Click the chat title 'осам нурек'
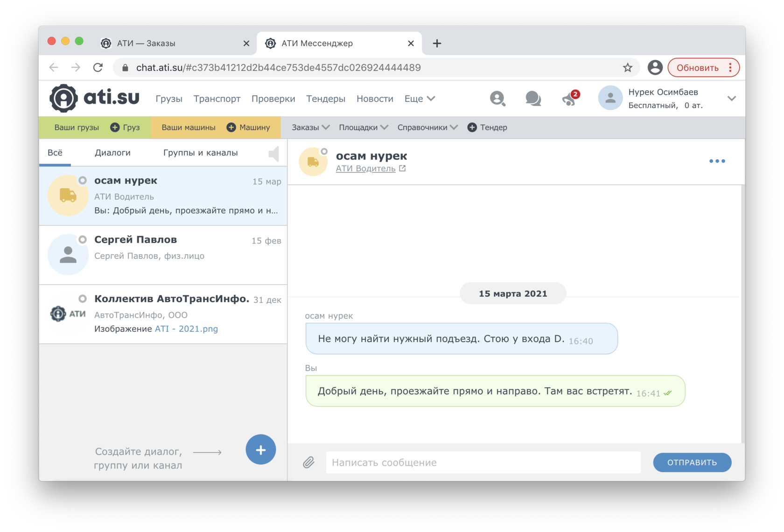Screen dimensions: 784x532 pyautogui.click(x=371, y=155)
